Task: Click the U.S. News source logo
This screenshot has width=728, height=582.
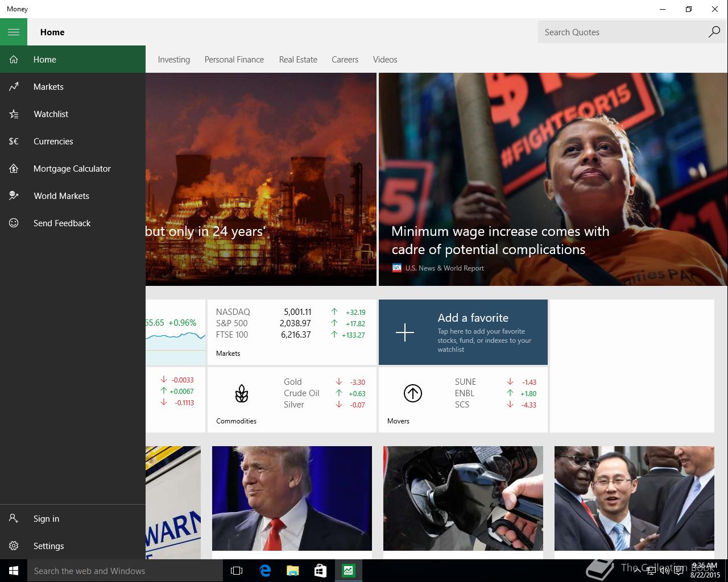Action: click(397, 268)
